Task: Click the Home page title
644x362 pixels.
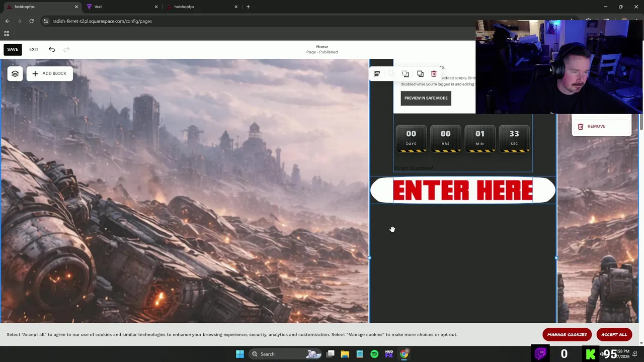Action: coord(322,47)
